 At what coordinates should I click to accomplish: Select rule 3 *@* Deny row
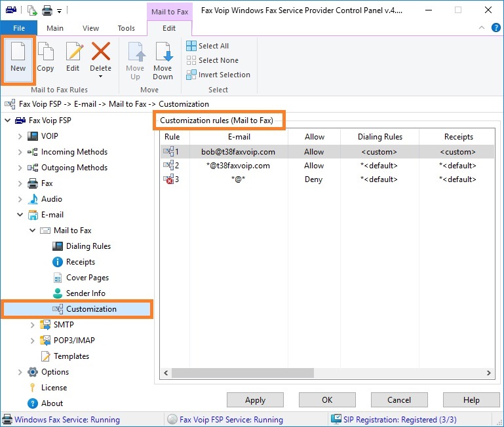[327, 179]
